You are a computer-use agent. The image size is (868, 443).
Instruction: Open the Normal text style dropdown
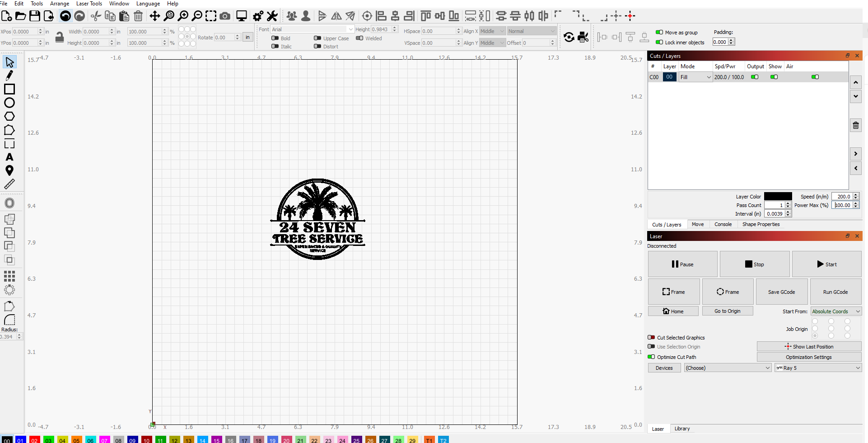532,31
